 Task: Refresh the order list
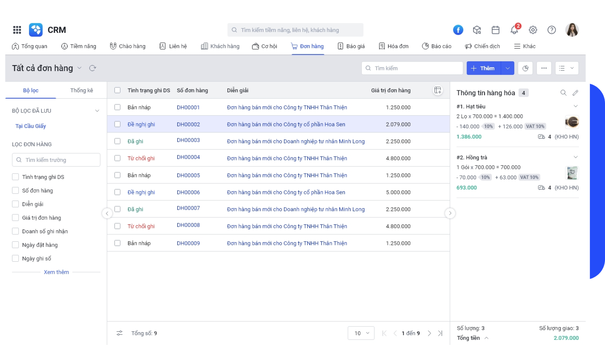coord(93,68)
